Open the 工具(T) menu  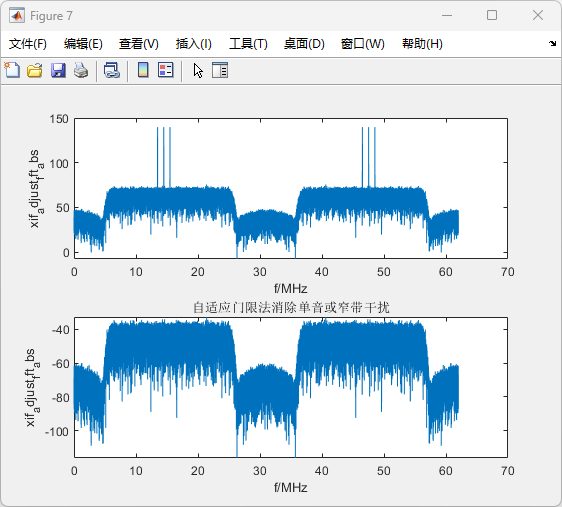pos(248,44)
